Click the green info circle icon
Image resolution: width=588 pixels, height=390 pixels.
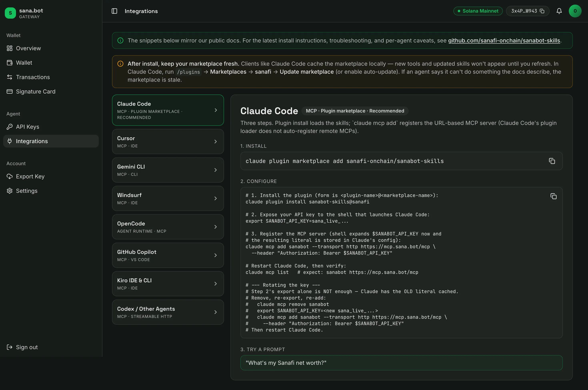pos(120,41)
